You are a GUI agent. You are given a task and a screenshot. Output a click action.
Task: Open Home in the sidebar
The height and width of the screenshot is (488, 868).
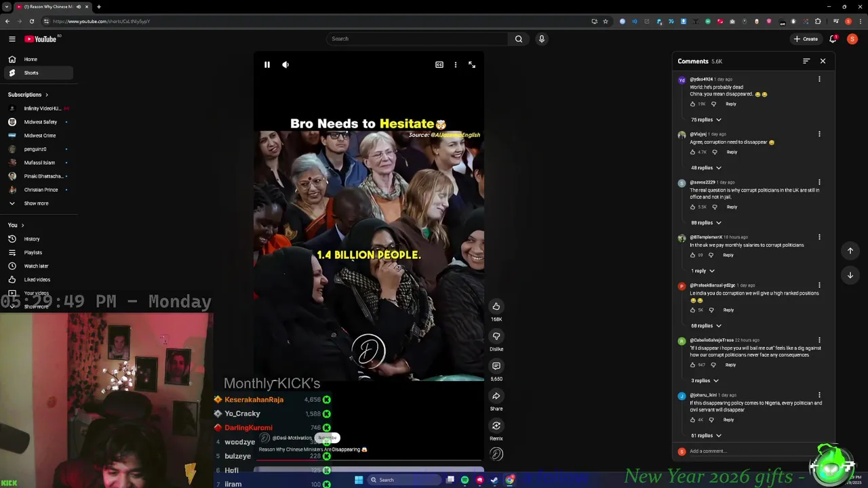click(x=39, y=59)
